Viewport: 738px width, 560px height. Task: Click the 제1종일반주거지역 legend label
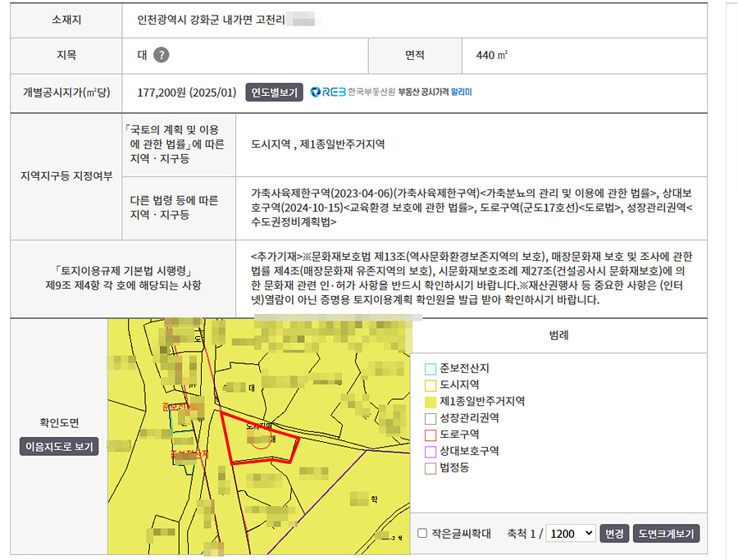coord(482,402)
